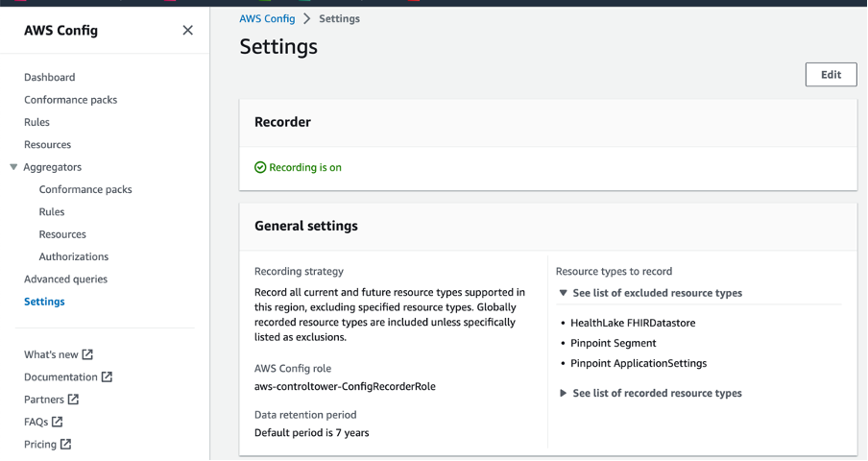Open Rules under Aggregators
Image resolution: width=868 pixels, height=461 pixels.
click(52, 211)
